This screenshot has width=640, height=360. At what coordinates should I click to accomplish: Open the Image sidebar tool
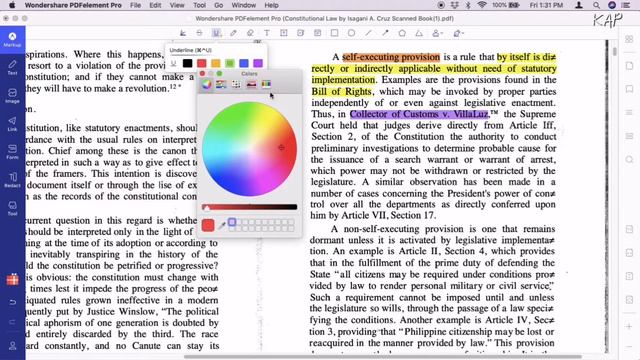(x=12, y=96)
